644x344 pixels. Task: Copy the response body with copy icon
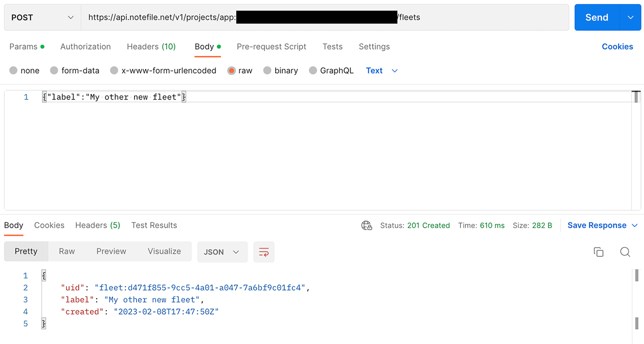tap(598, 252)
